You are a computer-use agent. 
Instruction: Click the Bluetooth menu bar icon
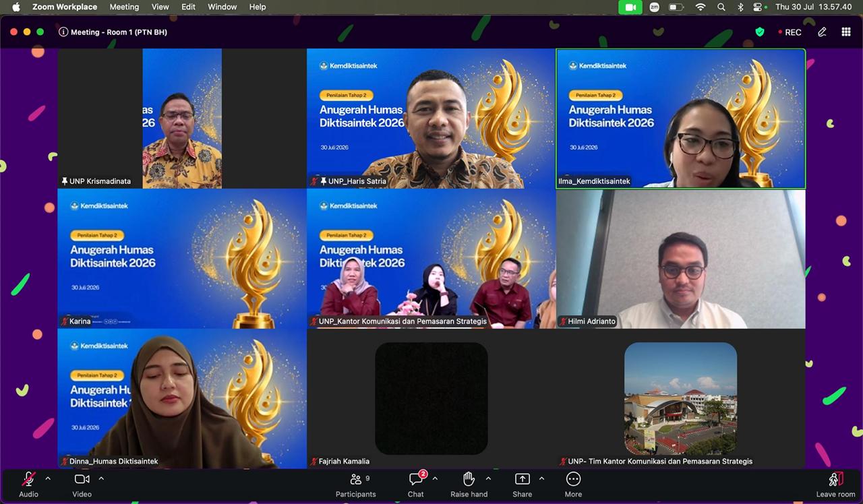click(740, 7)
